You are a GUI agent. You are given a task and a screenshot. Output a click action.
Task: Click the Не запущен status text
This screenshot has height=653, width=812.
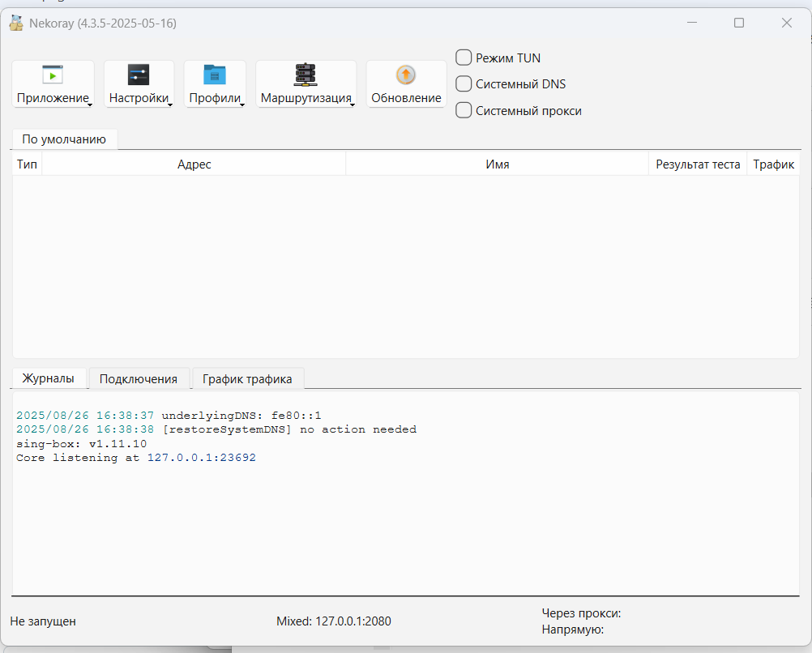click(x=43, y=621)
